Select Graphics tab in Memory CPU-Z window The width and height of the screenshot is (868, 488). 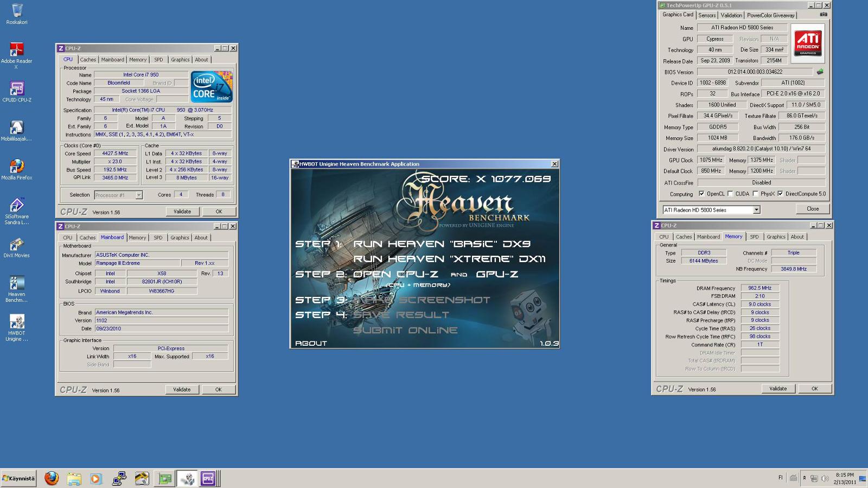tap(776, 237)
